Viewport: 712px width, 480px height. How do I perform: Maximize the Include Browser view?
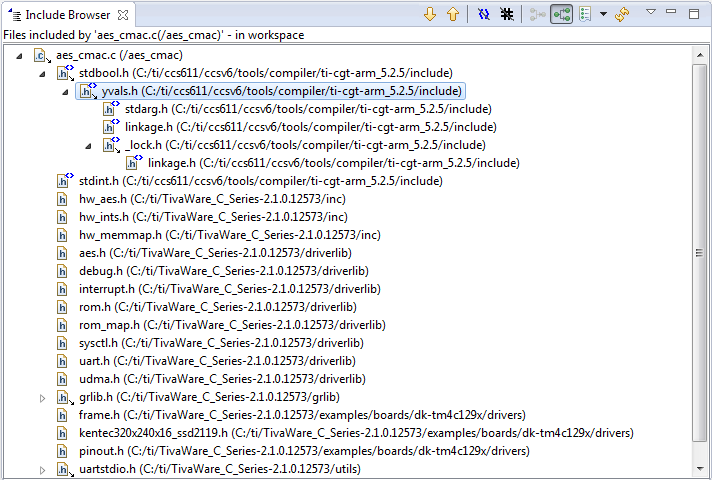(694, 14)
